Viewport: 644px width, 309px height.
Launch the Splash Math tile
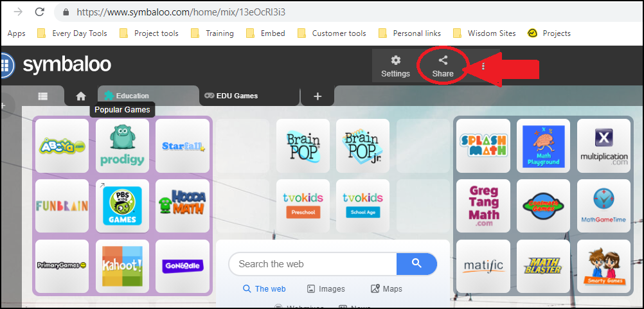click(x=483, y=146)
